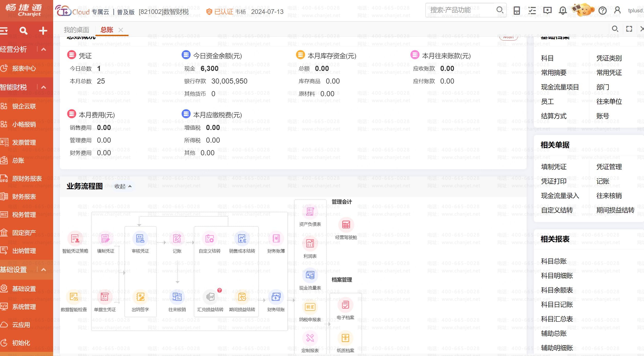
Task: Collapse the 智能财税 sidebar group
Action: [44, 87]
